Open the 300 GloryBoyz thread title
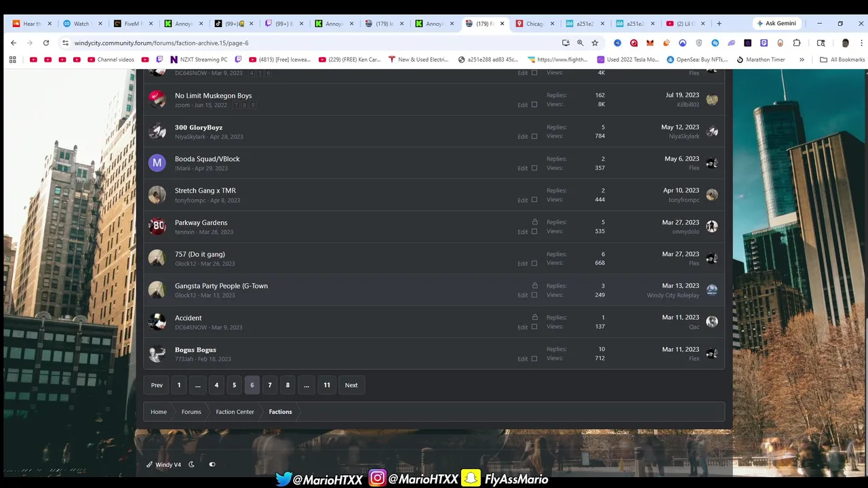 (x=199, y=127)
